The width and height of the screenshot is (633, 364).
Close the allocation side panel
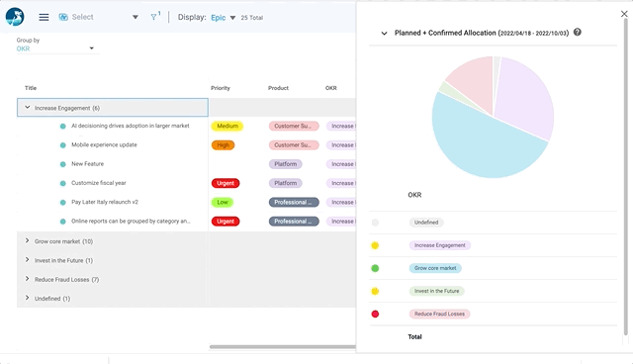[x=624, y=14]
